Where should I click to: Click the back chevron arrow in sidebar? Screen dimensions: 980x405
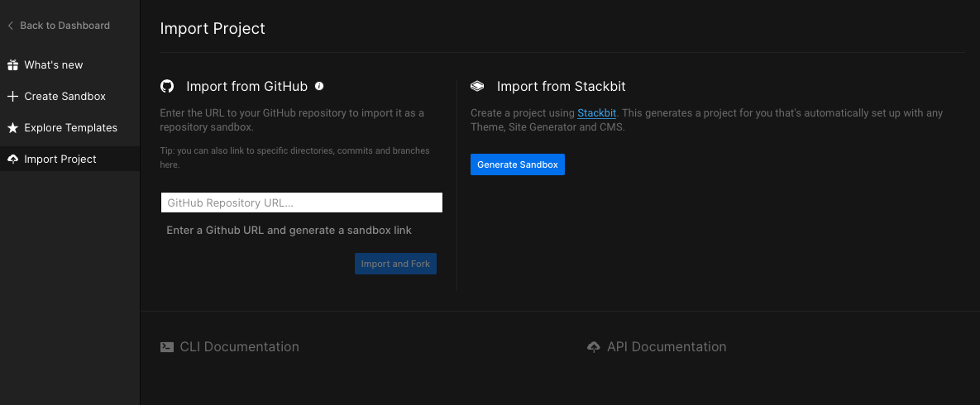pyautogui.click(x=10, y=26)
